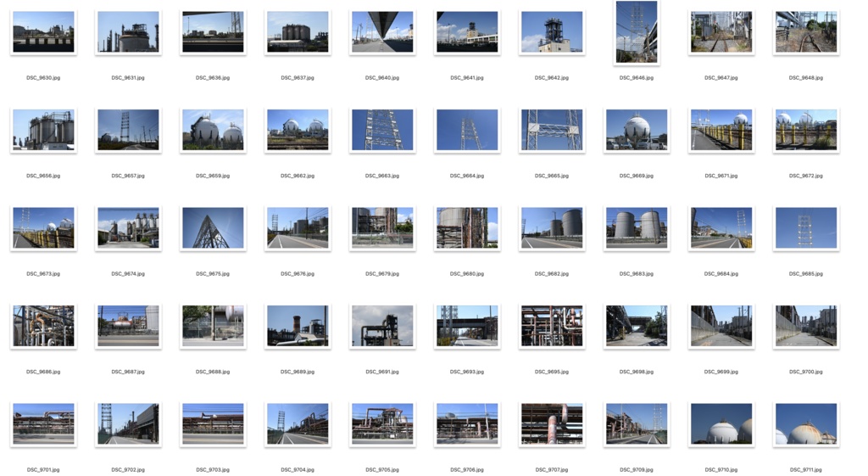Select the DSC_9709.jpg photo thumbnail

tap(636, 424)
